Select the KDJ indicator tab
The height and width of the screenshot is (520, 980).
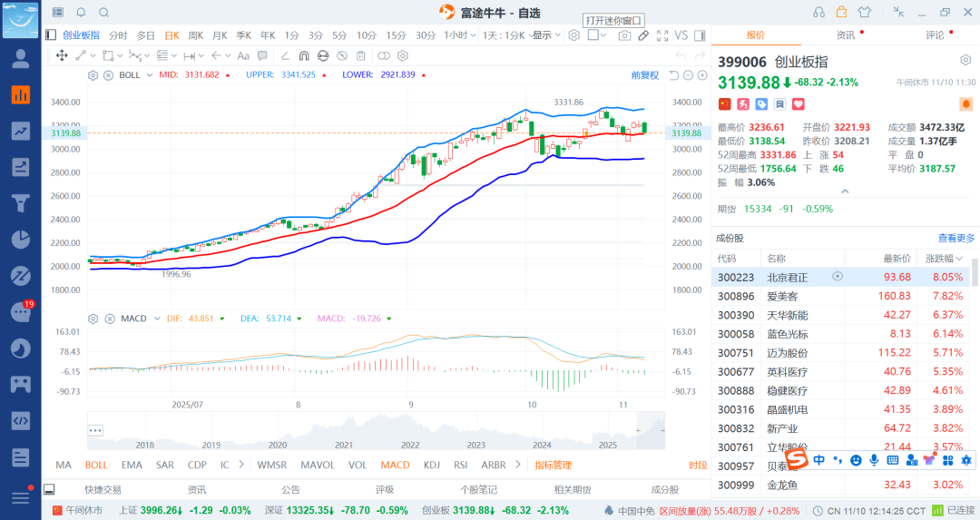432,465
